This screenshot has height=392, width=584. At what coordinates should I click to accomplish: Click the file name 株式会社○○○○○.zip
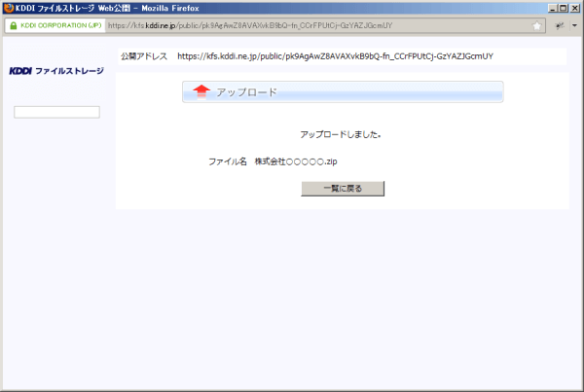[x=296, y=161]
